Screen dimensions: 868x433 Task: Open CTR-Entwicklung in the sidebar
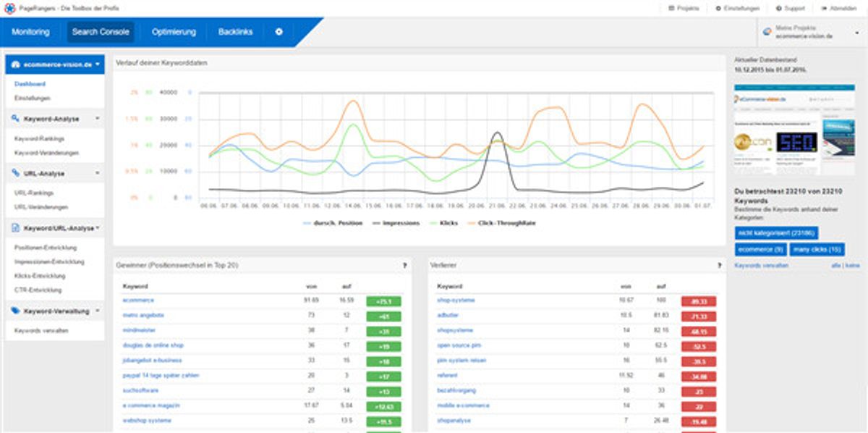click(x=38, y=290)
